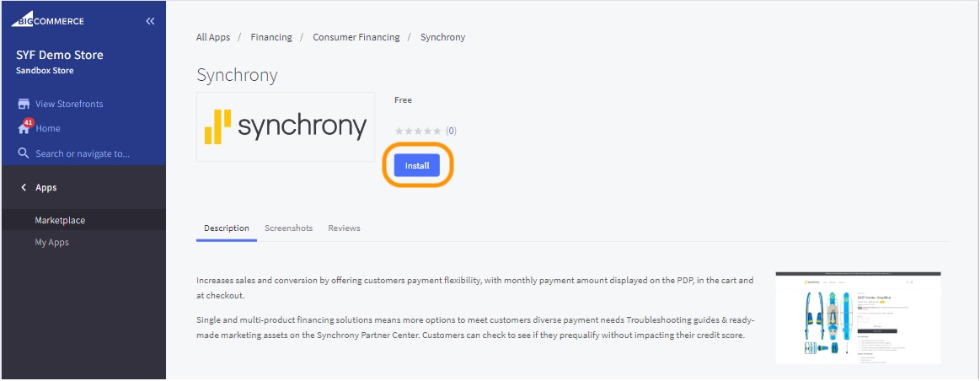Click All Apps breadcrumb link

(x=213, y=37)
